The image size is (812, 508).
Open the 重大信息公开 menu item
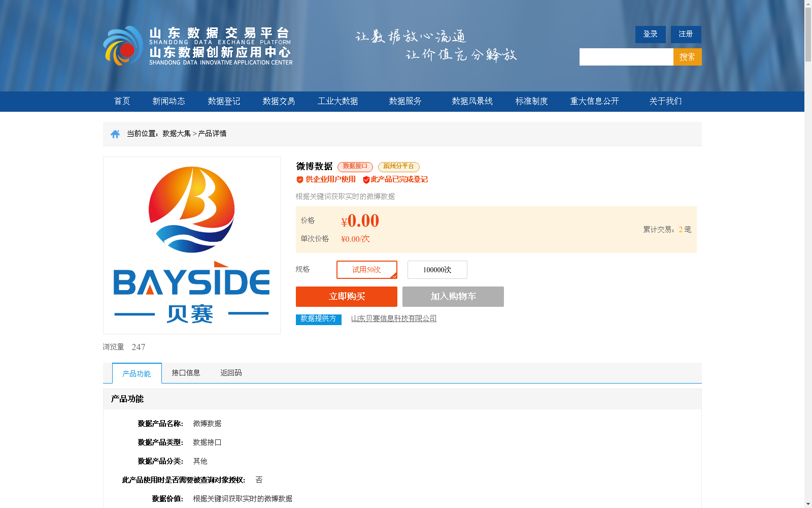point(595,101)
